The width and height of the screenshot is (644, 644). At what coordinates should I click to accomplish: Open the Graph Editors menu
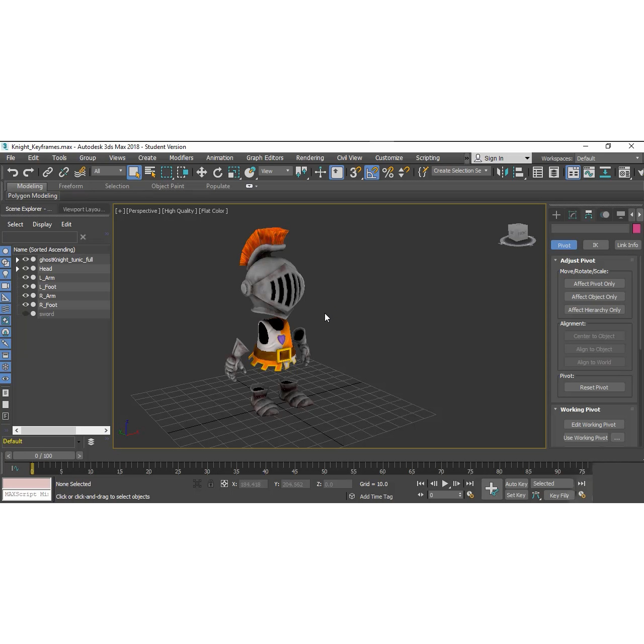coord(265,158)
